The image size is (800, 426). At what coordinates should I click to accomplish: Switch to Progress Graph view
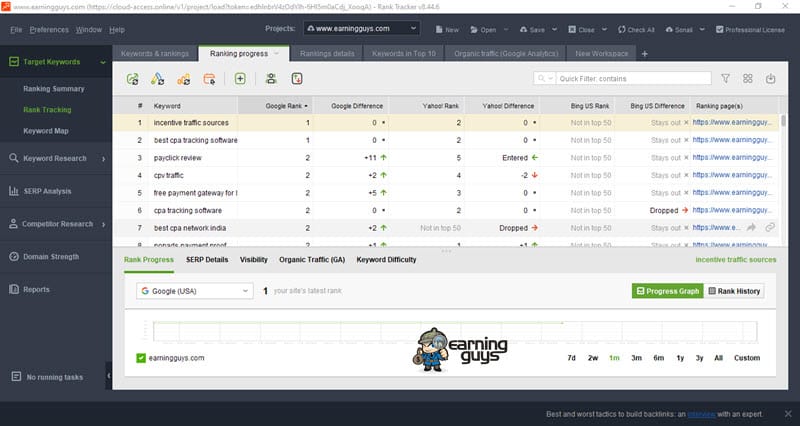coord(668,291)
